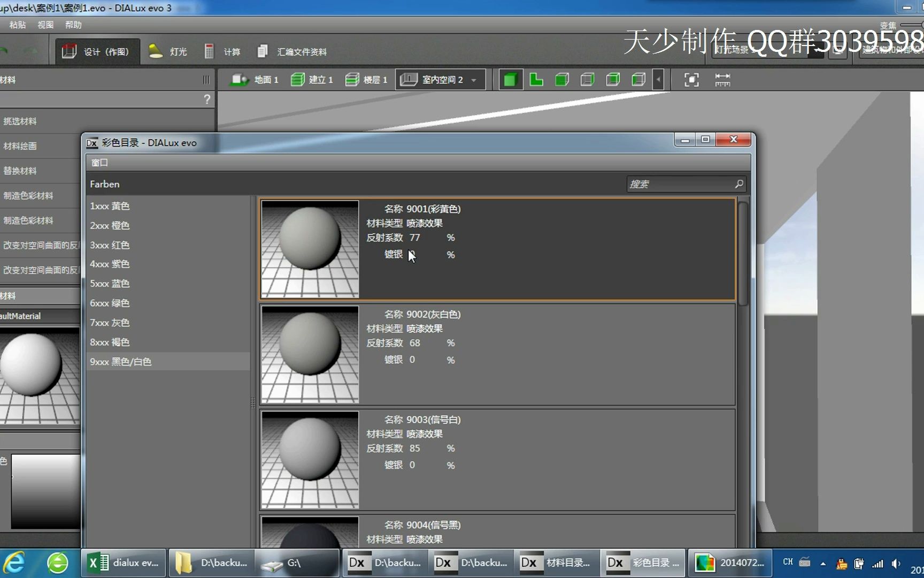Viewport: 924px width, 578px height.
Task: Select 地面 1 in the navigation bar
Action: click(x=254, y=80)
